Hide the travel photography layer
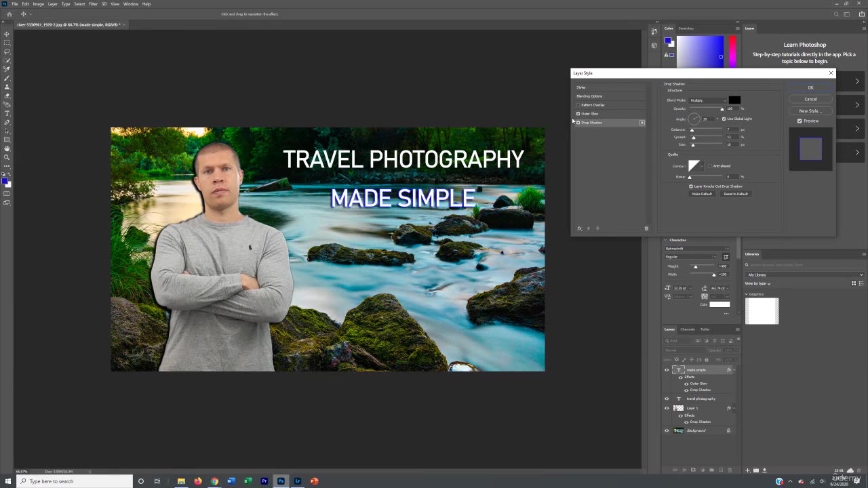 pos(667,399)
